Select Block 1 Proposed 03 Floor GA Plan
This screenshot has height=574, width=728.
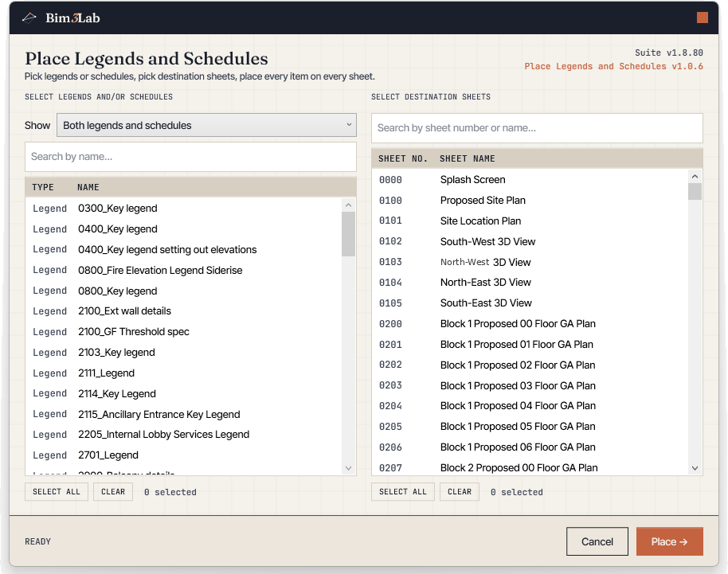[x=530, y=385]
